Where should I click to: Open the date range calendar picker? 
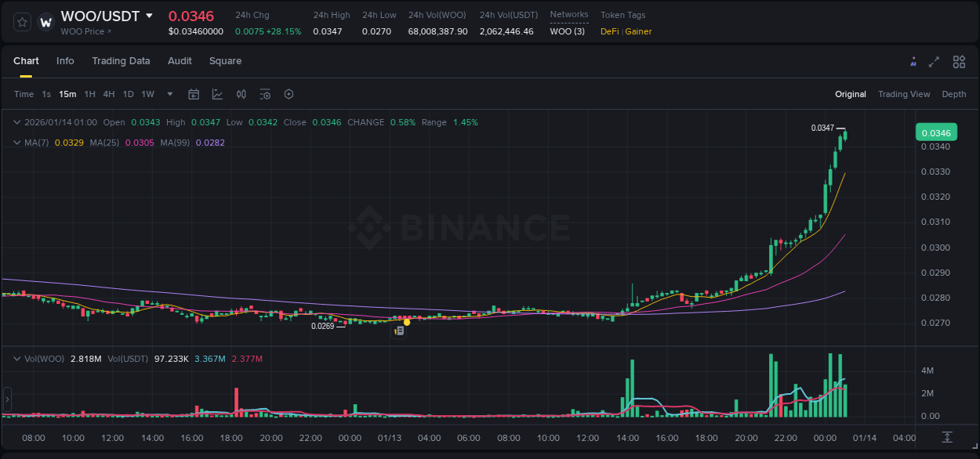[x=194, y=93]
